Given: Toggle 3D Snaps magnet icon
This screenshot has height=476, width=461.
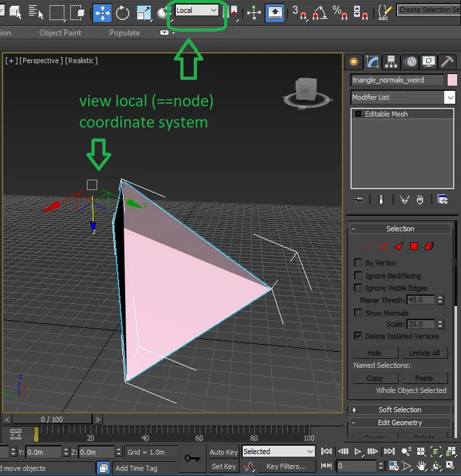Looking at the screenshot, I should pyautogui.click(x=299, y=13).
